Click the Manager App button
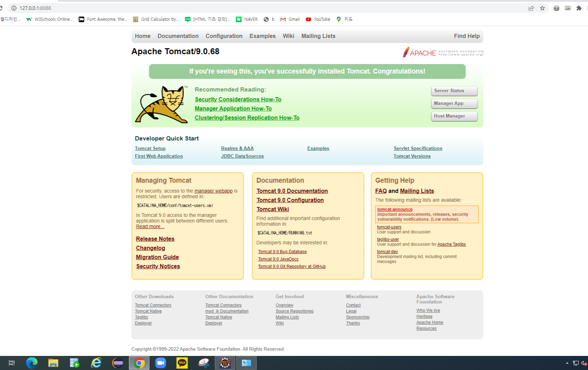The width and height of the screenshot is (588, 370). pyautogui.click(x=454, y=104)
